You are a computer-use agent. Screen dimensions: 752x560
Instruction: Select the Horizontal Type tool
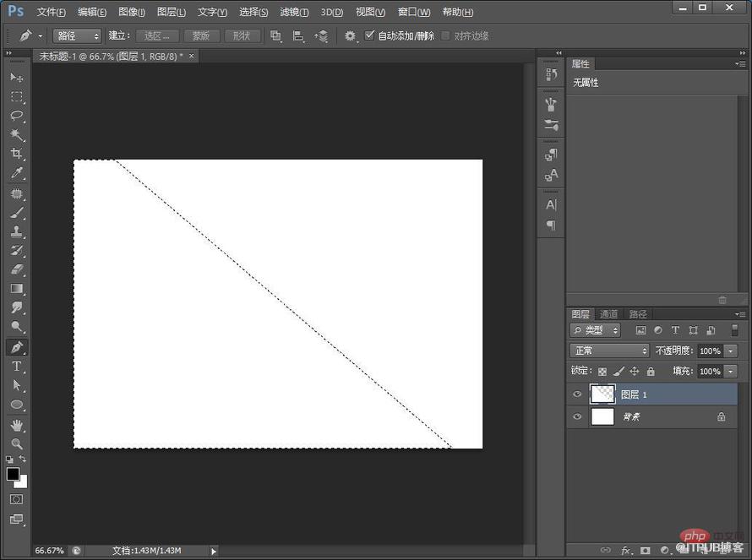[x=16, y=367]
